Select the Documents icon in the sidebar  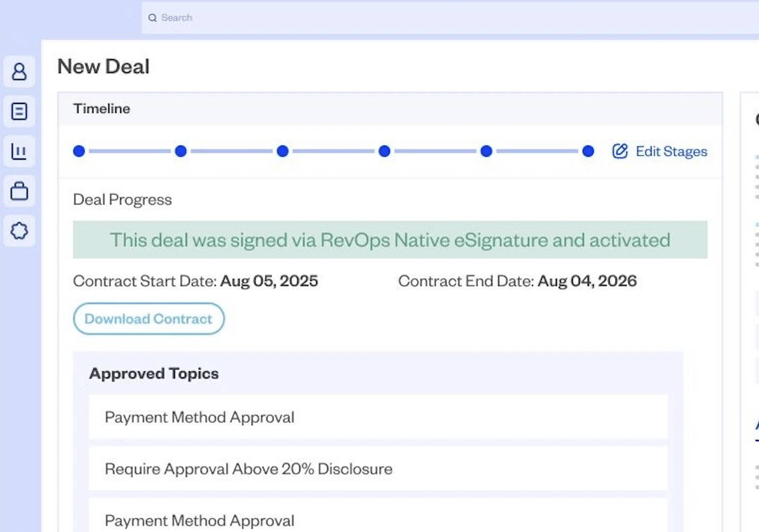tap(19, 111)
